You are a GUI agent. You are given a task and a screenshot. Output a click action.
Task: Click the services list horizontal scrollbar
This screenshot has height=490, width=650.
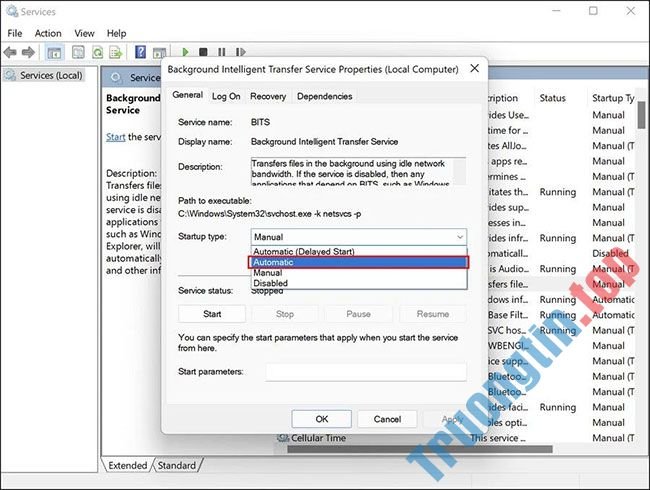419,449
